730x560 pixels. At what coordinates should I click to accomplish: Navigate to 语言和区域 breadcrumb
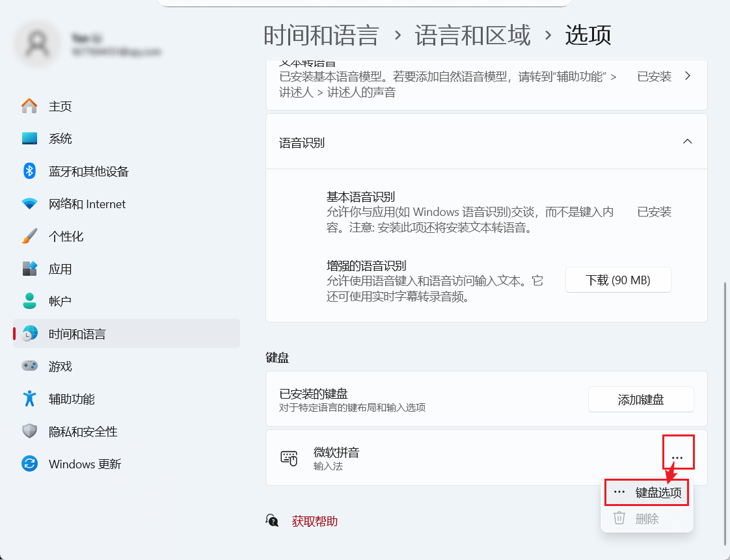click(472, 35)
